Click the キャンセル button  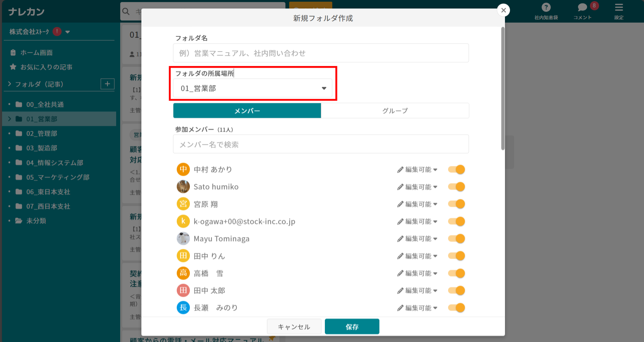[x=294, y=326]
